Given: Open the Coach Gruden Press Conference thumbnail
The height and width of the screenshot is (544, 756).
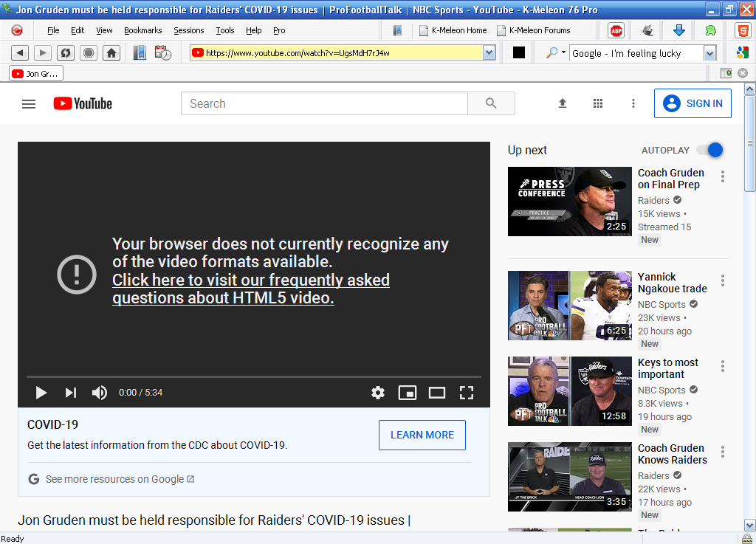Looking at the screenshot, I should pos(569,202).
